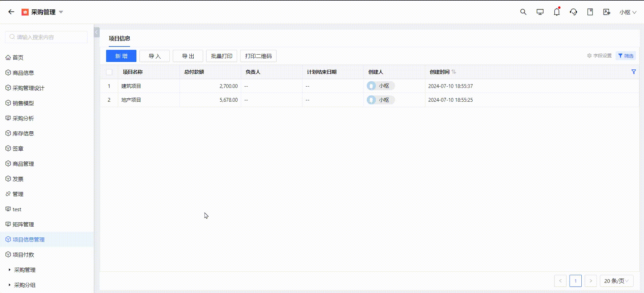Open the 建筑项目 record
The height and width of the screenshot is (293, 644).
(131, 86)
